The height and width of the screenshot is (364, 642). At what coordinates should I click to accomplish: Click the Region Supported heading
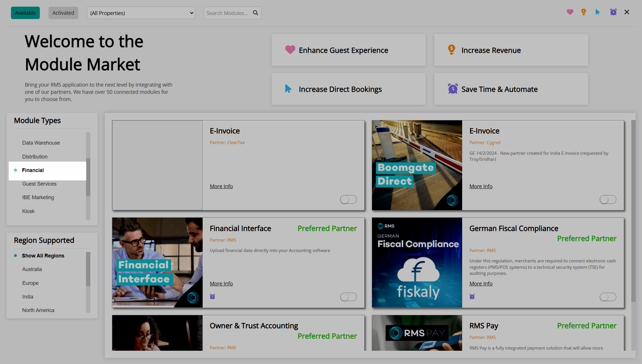click(x=44, y=240)
